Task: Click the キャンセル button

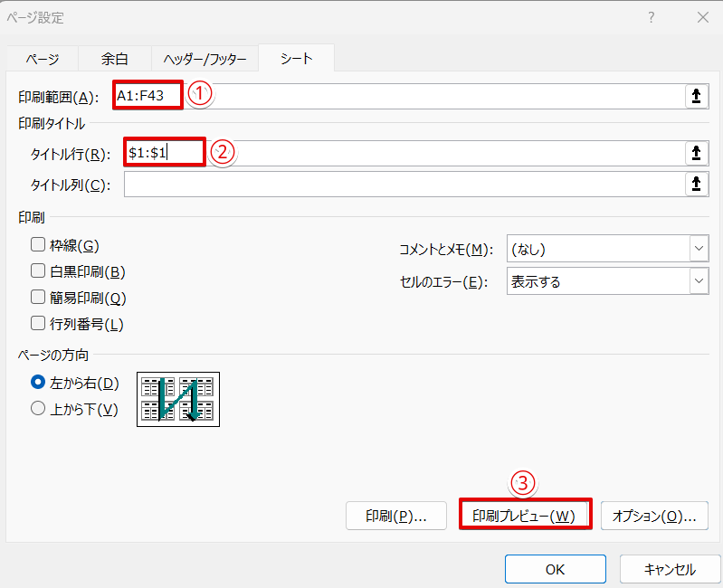Action: pos(670,570)
